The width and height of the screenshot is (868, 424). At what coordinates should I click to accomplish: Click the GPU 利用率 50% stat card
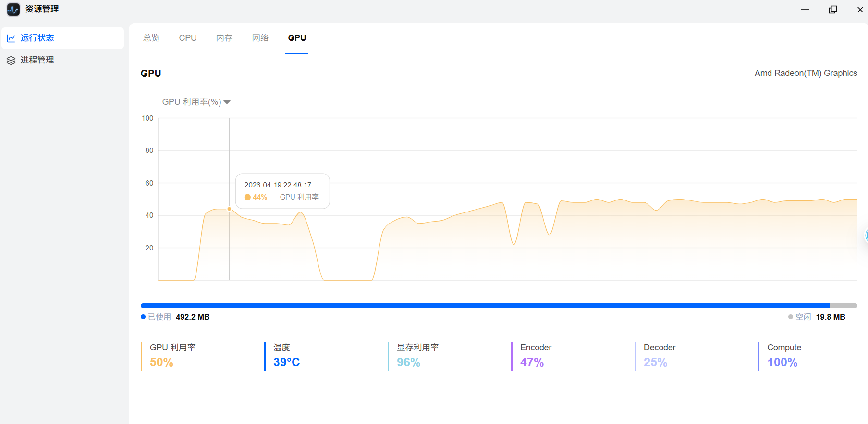[172, 356]
